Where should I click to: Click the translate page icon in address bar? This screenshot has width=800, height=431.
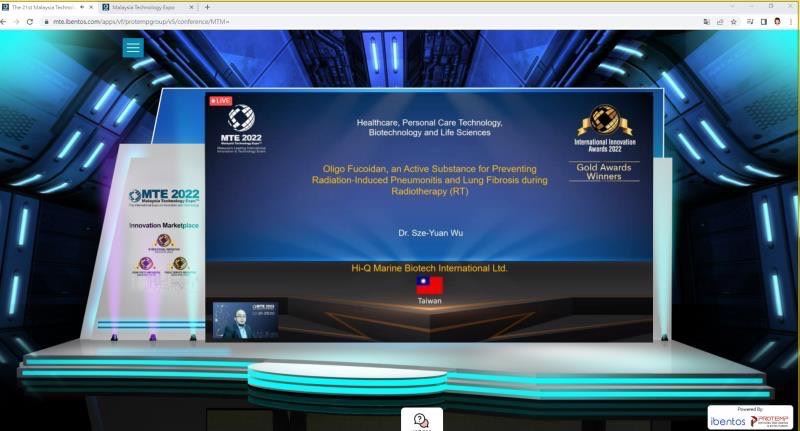[x=706, y=21]
